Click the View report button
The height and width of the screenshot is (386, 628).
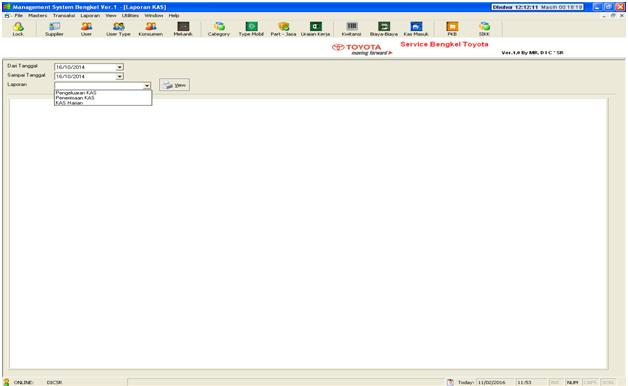coord(175,85)
